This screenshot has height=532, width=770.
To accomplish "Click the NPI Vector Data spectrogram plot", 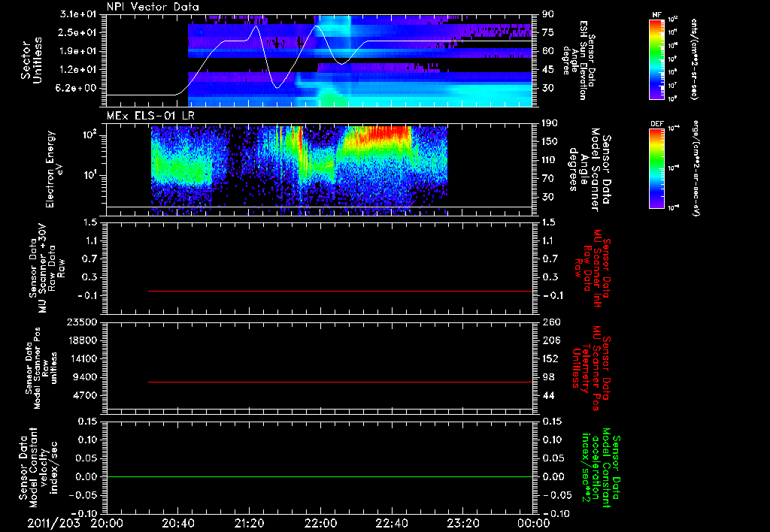I will point(320,61).
